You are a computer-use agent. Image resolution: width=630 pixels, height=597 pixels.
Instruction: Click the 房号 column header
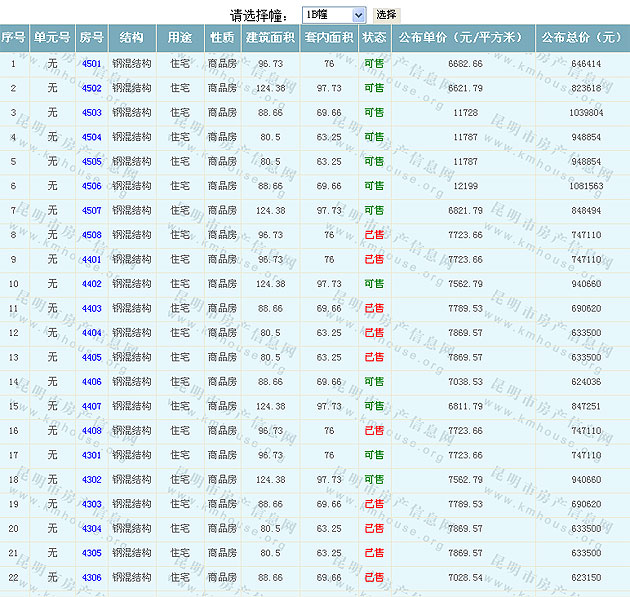(91, 38)
